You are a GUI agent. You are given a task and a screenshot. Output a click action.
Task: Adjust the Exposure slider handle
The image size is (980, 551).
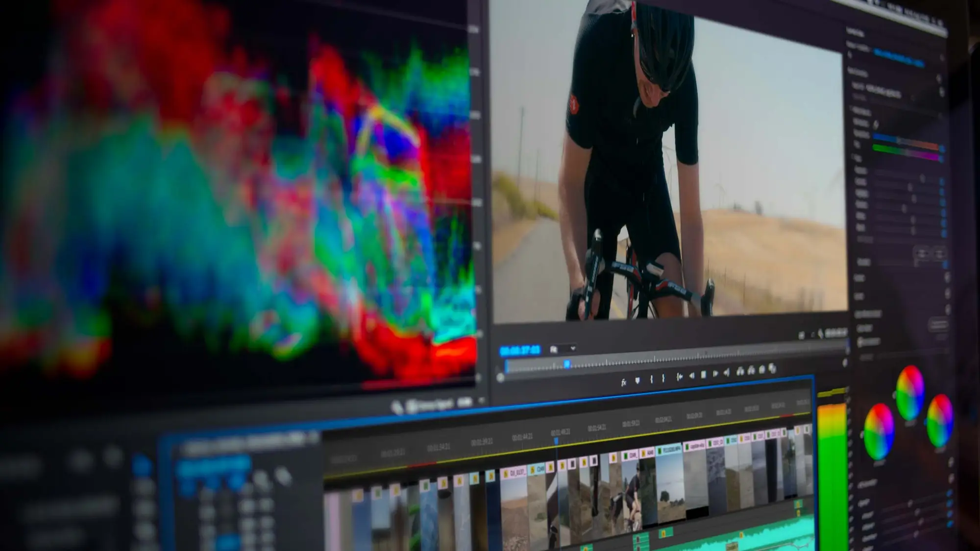pyautogui.click(x=922, y=179)
